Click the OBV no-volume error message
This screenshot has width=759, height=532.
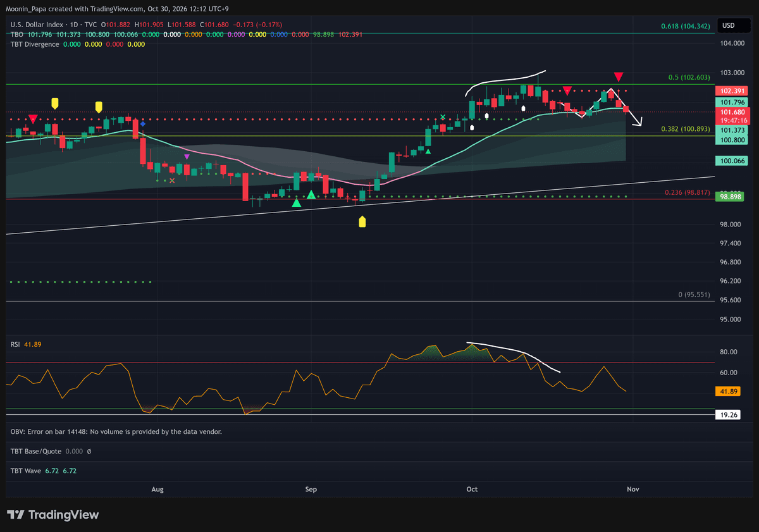coord(116,431)
